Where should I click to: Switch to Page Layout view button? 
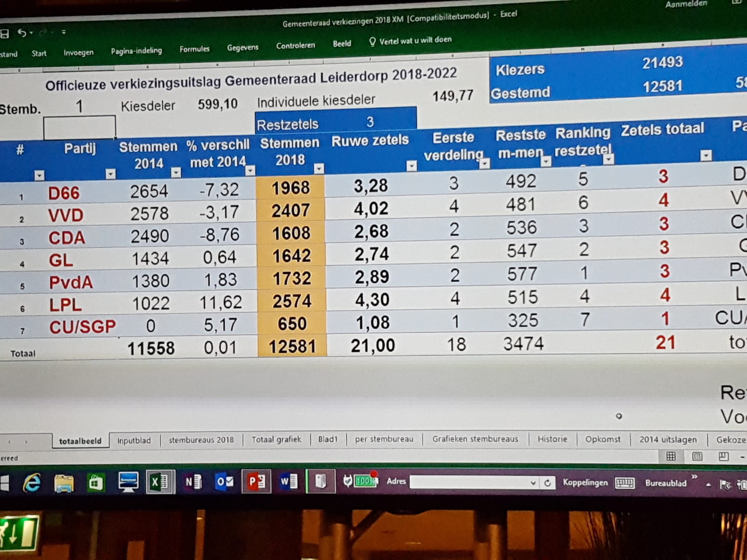pos(697,456)
